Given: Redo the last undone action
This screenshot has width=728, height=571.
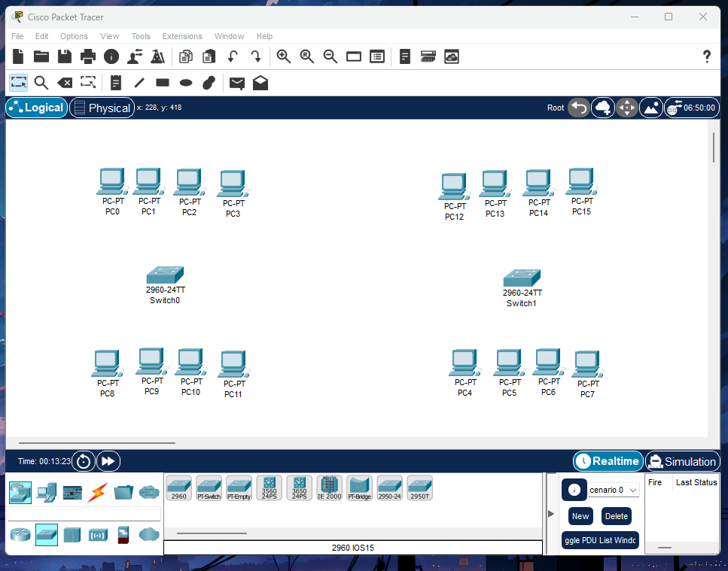Looking at the screenshot, I should tap(256, 56).
